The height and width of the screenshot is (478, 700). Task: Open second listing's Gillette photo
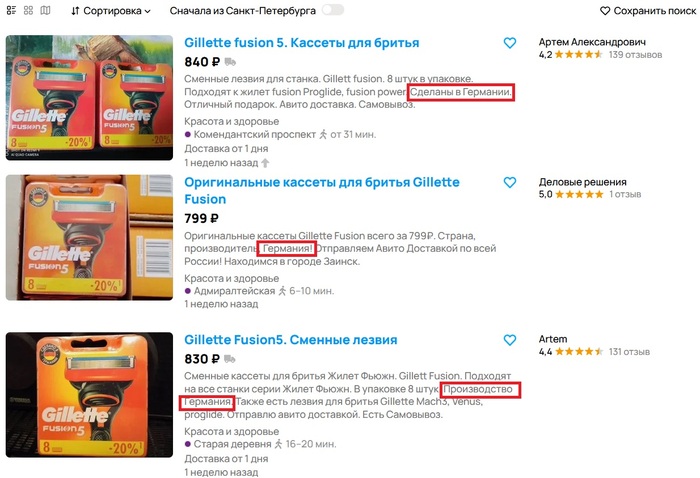(x=90, y=237)
